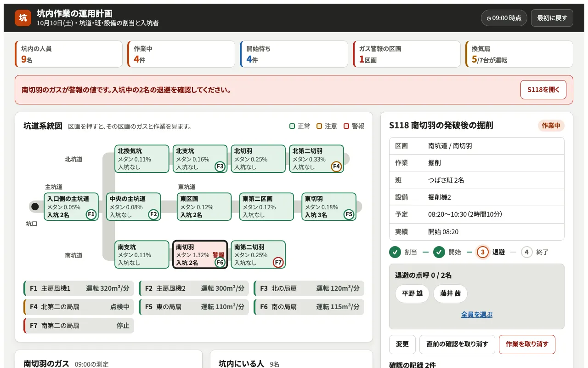This screenshot has height=368, width=588.
Task: Select the 南支坑 section box
Action: (x=142, y=254)
